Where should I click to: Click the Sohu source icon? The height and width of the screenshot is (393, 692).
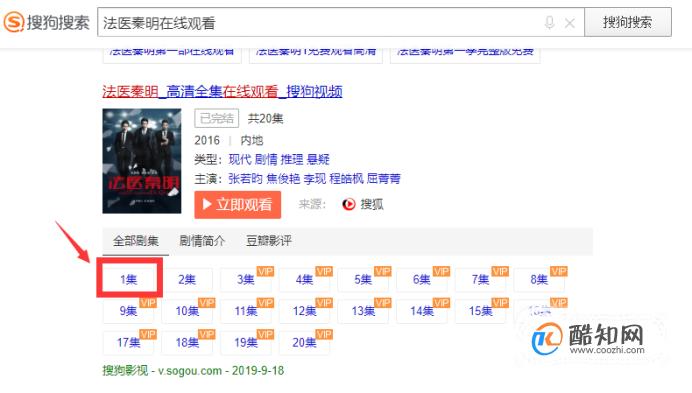349,204
